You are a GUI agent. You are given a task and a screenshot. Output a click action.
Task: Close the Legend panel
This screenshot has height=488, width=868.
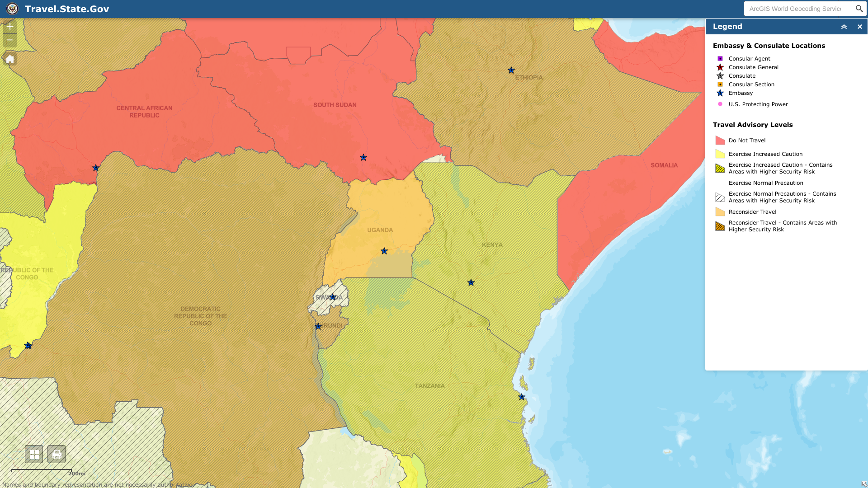click(x=859, y=27)
